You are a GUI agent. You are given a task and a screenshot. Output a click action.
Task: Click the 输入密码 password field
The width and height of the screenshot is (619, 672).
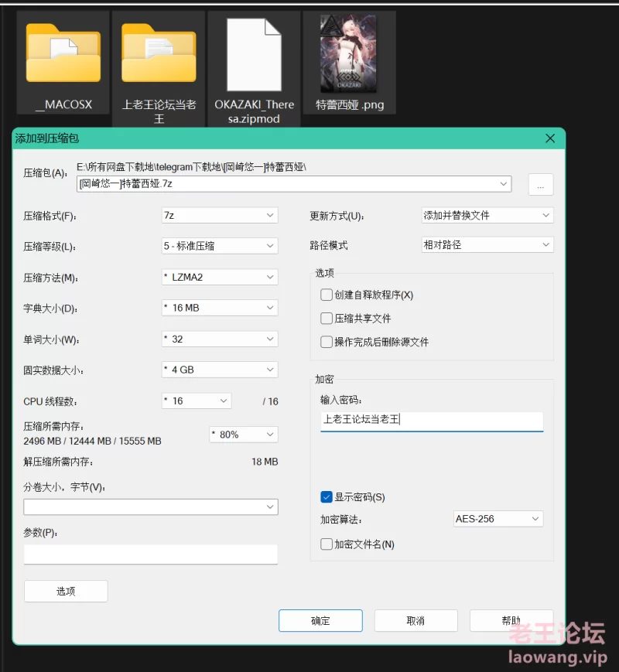click(x=432, y=421)
